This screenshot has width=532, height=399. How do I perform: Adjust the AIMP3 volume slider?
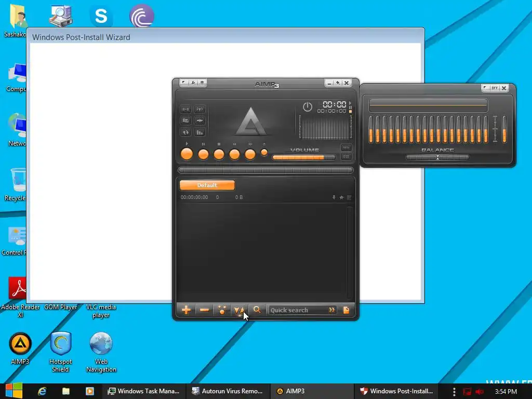(x=303, y=157)
